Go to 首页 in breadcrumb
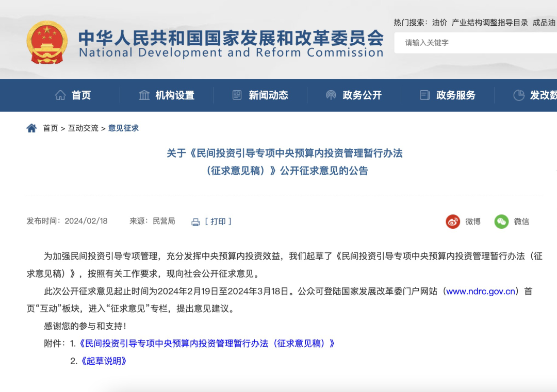Image resolution: width=557 pixels, height=392 pixels. tap(51, 128)
